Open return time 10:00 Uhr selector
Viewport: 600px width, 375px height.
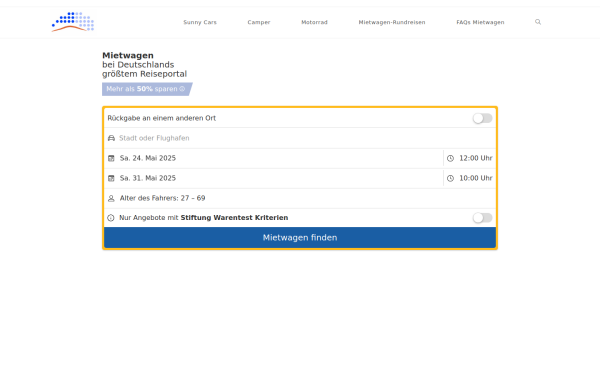pos(470,178)
